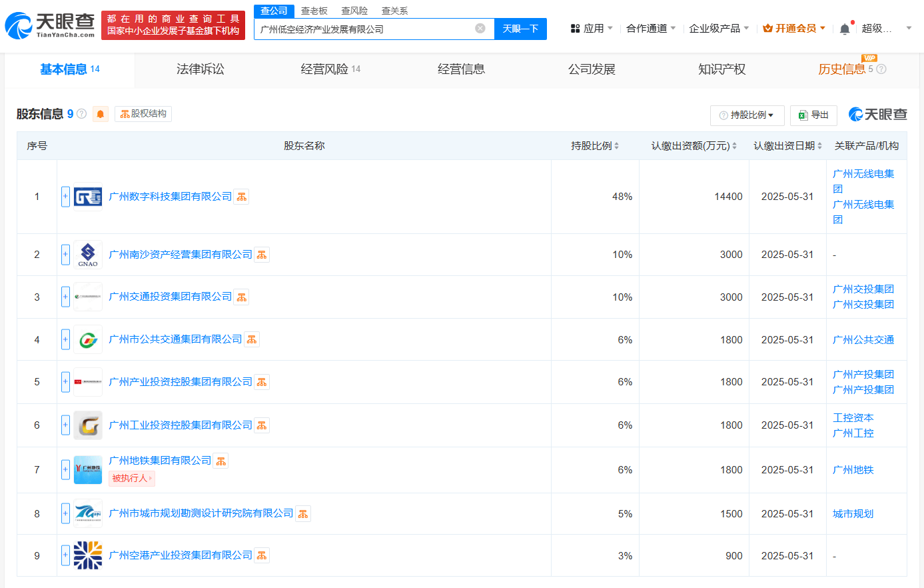Expand row 4 广州市公共交通集团 plus toggle
Image resolution: width=924 pixels, height=588 pixels.
(x=65, y=340)
